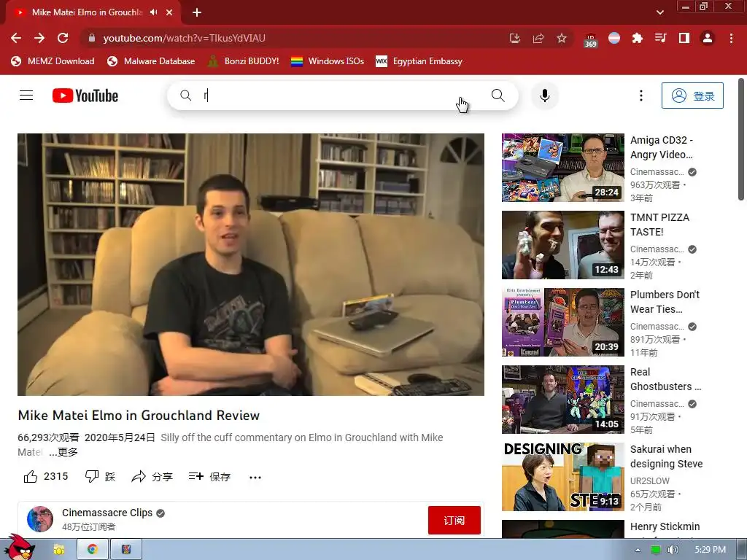Click the 5:29 PM taskbar clock
The width and height of the screenshot is (747, 560).
[710, 550]
